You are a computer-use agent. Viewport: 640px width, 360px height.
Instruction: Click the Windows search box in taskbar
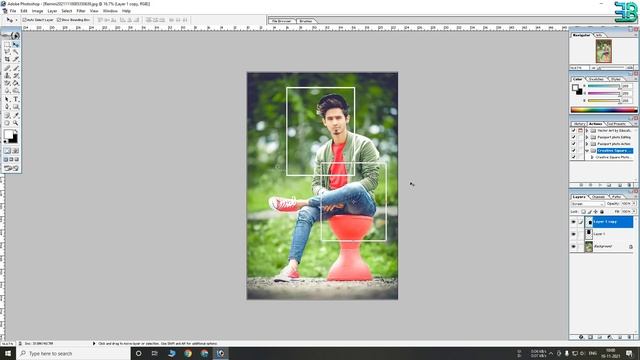point(73,353)
